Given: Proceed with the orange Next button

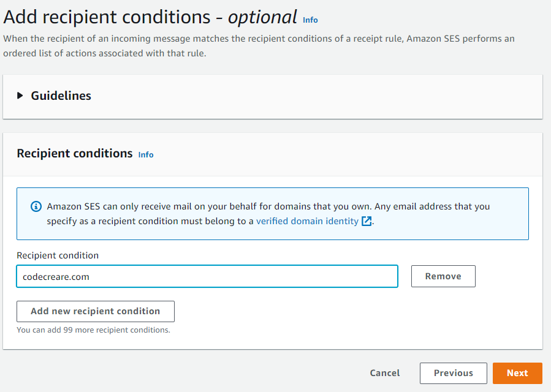Looking at the screenshot, I should click(517, 373).
